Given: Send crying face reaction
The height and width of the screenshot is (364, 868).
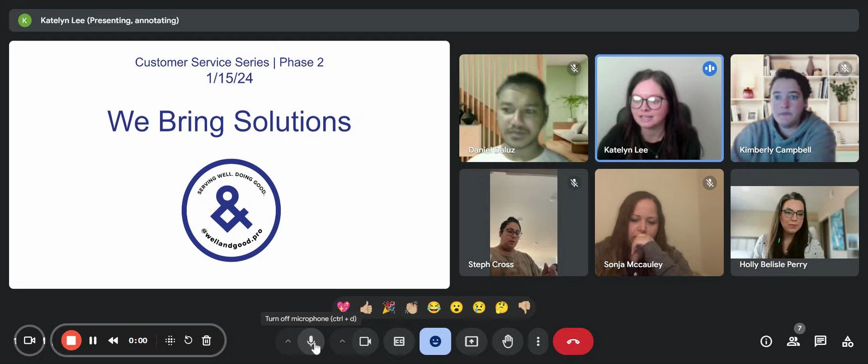Looking at the screenshot, I should pyautogui.click(x=479, y=307).
